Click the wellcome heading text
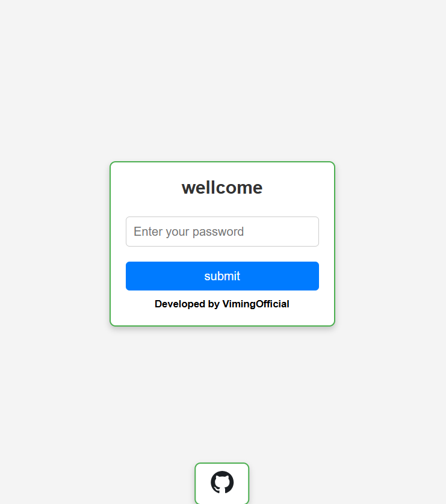The width and height of the screenshot is (446, 504). pyautogui.click(x=222, y=188)
